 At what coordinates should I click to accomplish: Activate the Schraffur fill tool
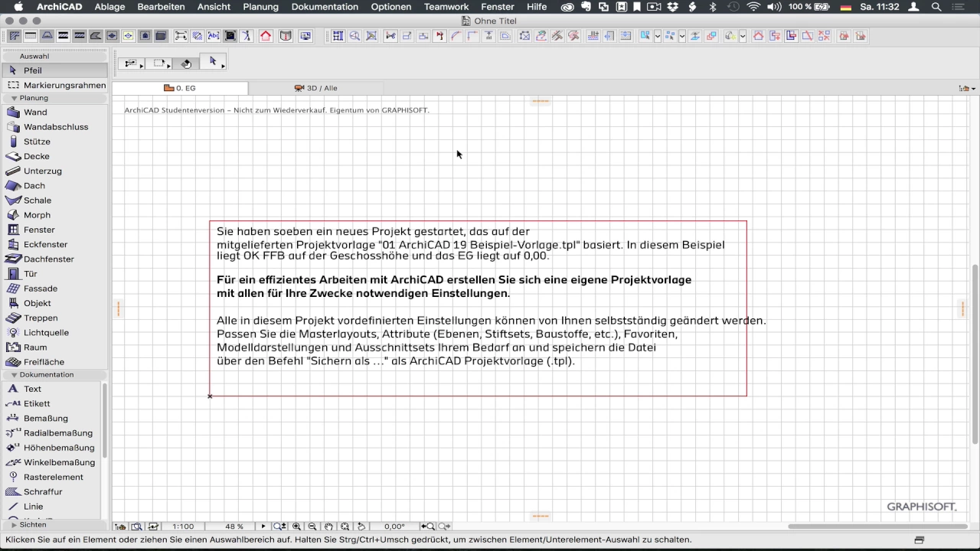51,492
